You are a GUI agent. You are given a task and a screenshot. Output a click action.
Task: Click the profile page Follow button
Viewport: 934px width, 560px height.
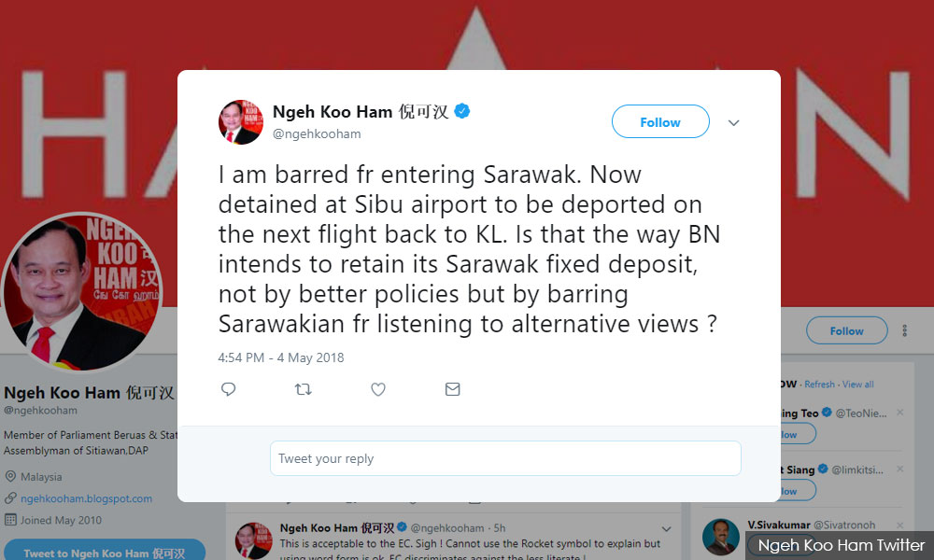[x=846, y=330]
